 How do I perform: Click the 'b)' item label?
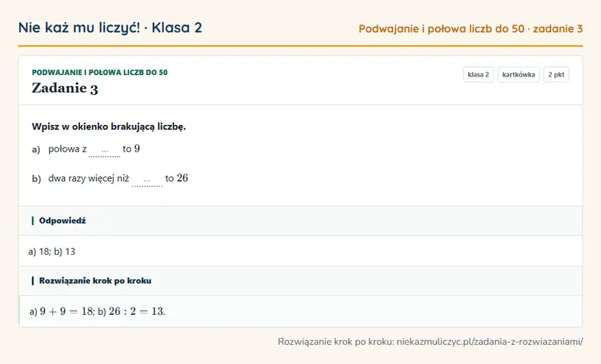pyautogui.click(x=36, y=178)
